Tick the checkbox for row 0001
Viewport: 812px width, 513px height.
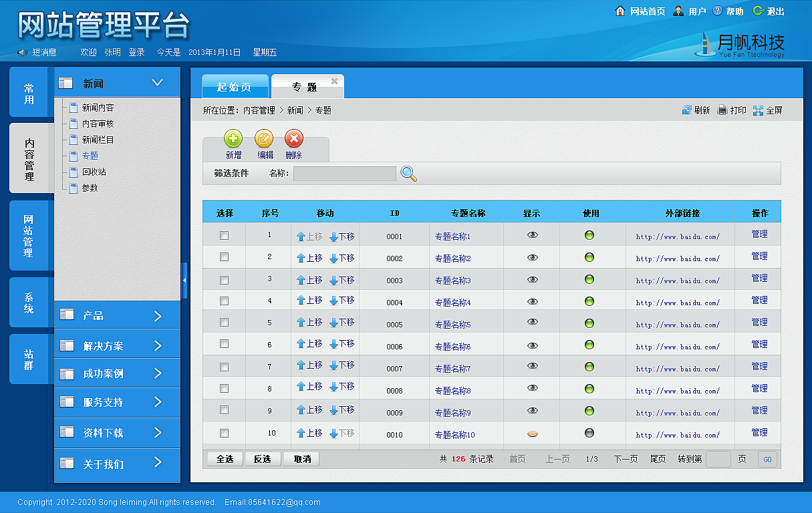[224, 235]
